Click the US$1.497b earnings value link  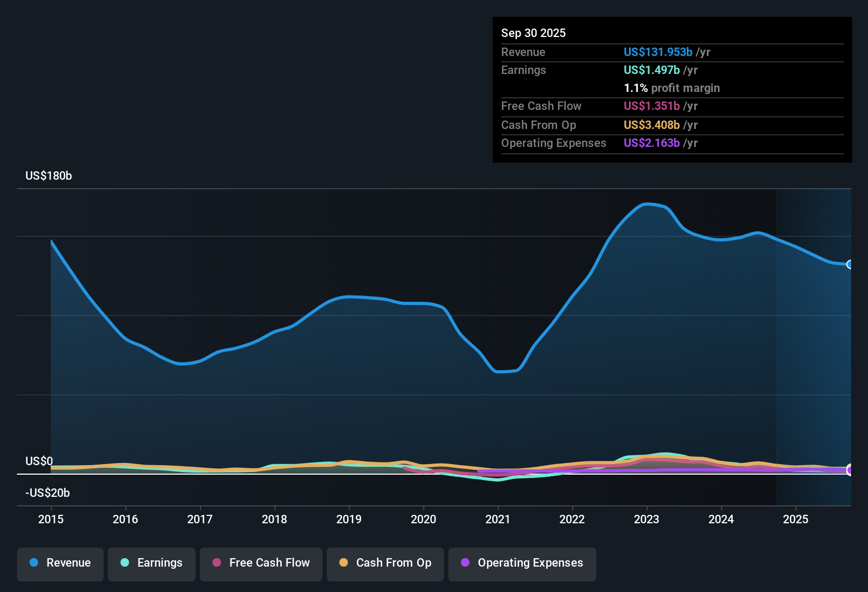[x=651, y=70]
